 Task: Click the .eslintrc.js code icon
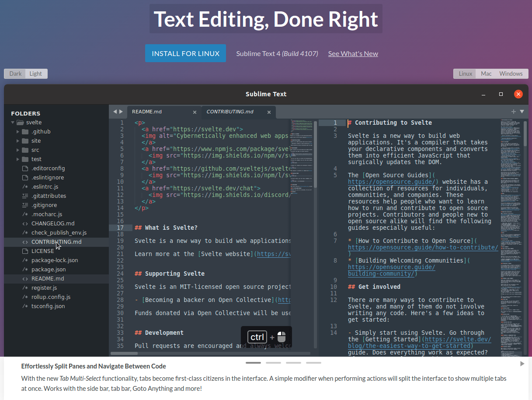25,187
